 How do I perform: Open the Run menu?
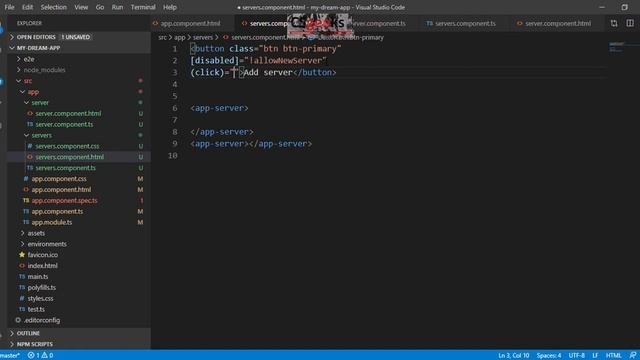[117, 7]
